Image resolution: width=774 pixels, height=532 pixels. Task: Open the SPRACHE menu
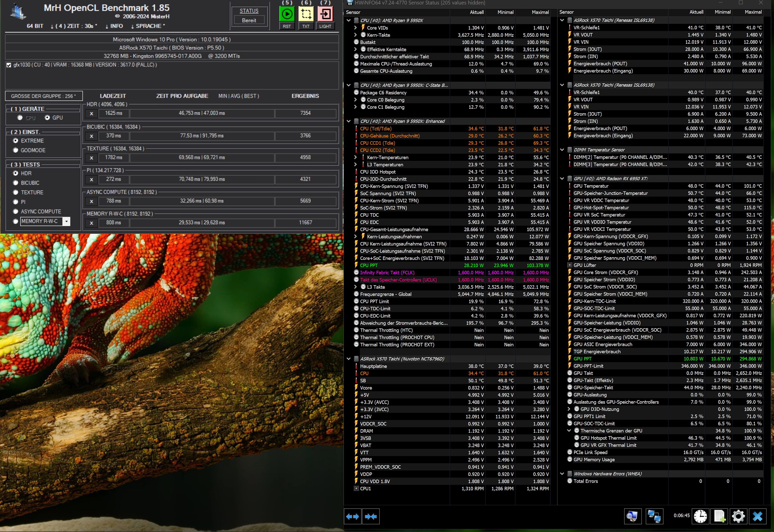[x=148, y=26]
